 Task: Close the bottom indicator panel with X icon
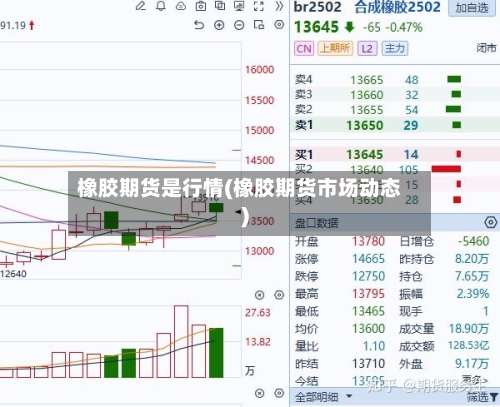click(259, 393)
